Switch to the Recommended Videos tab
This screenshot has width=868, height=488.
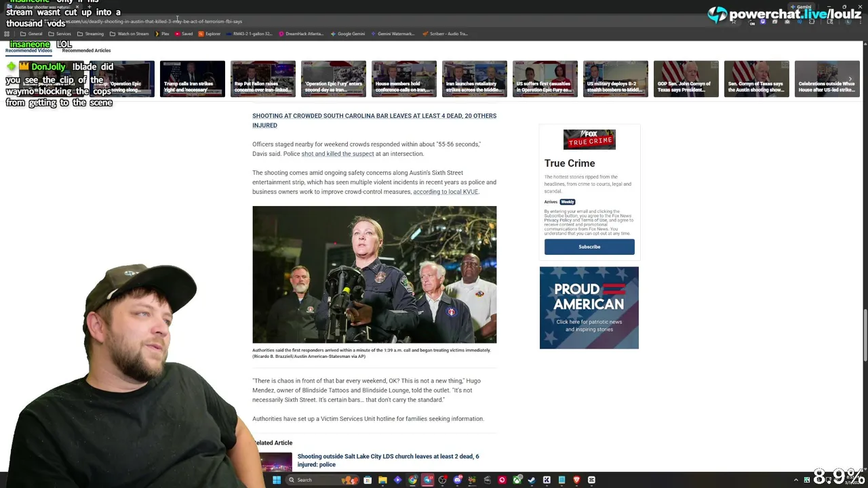tap(28, 50)
